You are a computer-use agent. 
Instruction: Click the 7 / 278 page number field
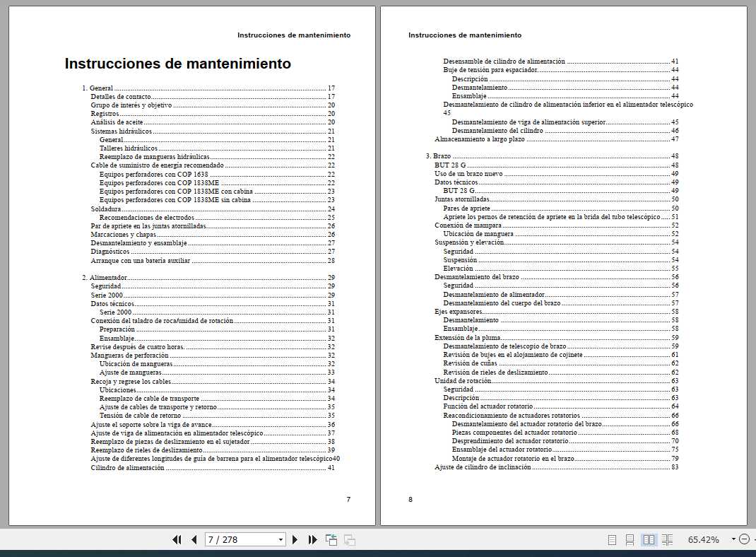coord(240,540)
